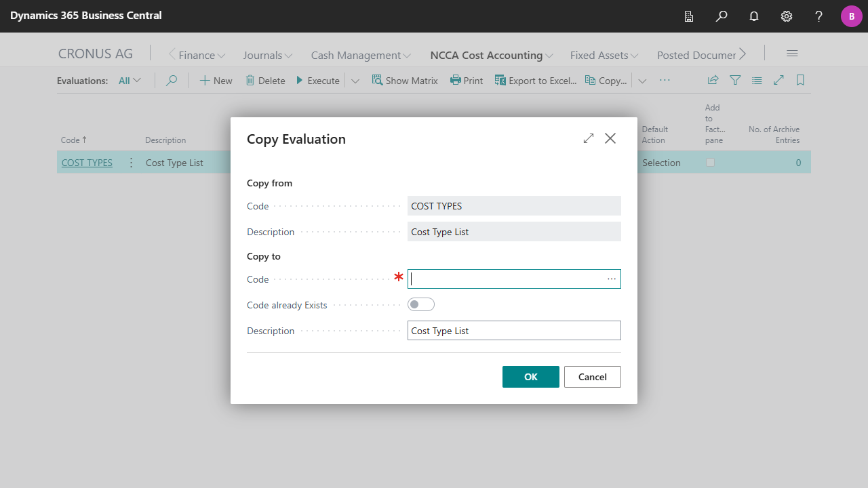Image resolution: width=868 pixels, height=488 pixels.
Task: Click the bookmark icon in the toolbar
Action: point(800,80)
